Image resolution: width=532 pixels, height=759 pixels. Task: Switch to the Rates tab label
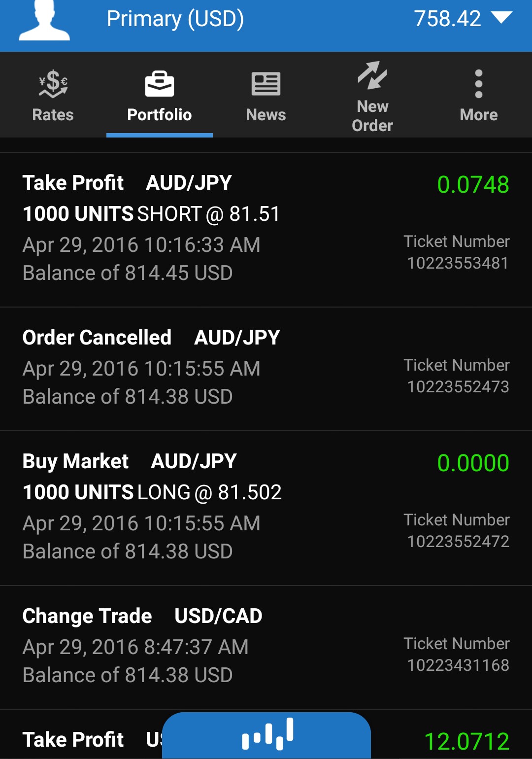(53, 115)
